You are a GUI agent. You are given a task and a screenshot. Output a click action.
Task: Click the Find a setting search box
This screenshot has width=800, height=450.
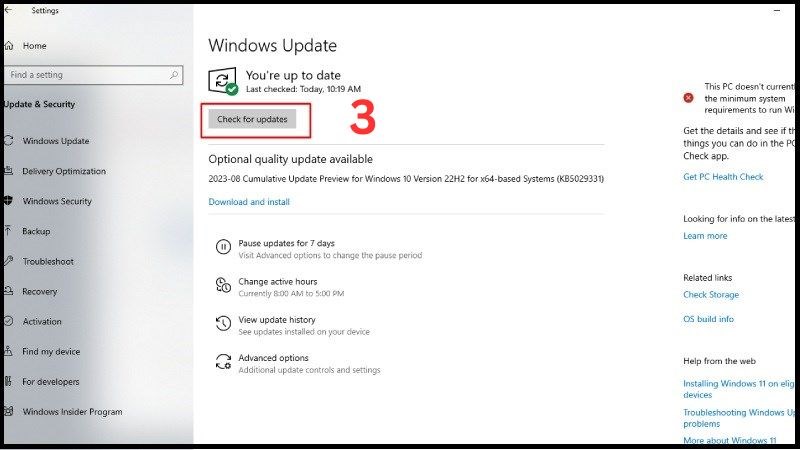click(x=93, y=74)
